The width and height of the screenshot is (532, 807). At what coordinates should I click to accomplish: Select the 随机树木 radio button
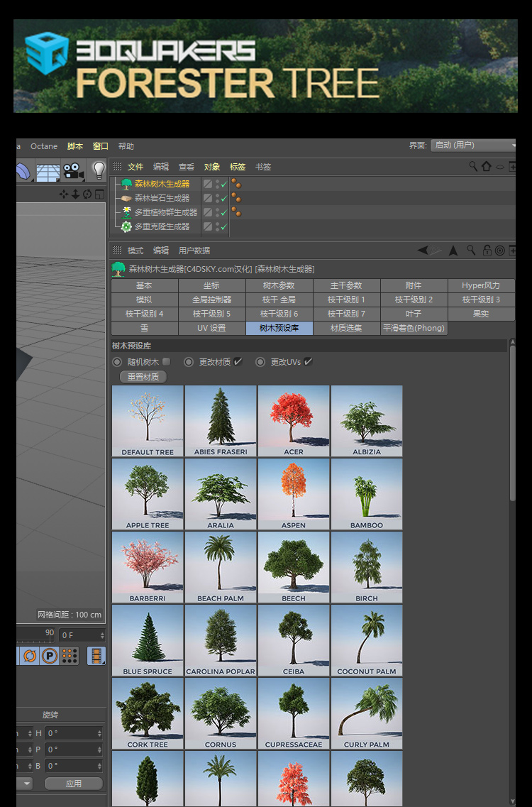tap(117, 362)
